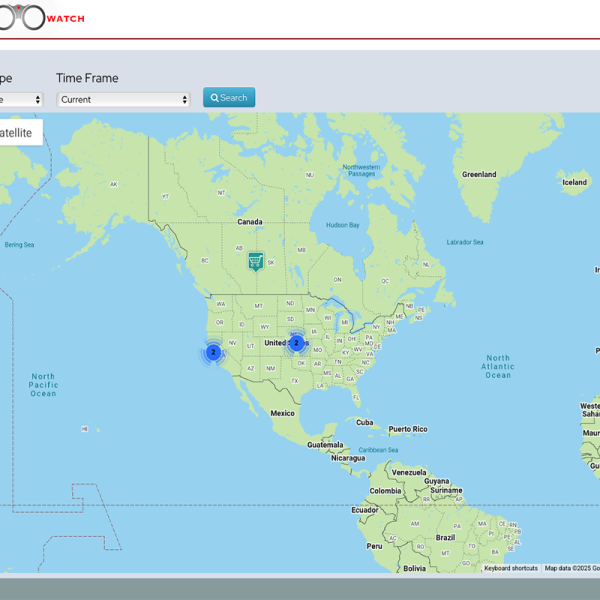Expand the Type dropdown at left
Screen dimensions: 600x600
tap(20, 100)
